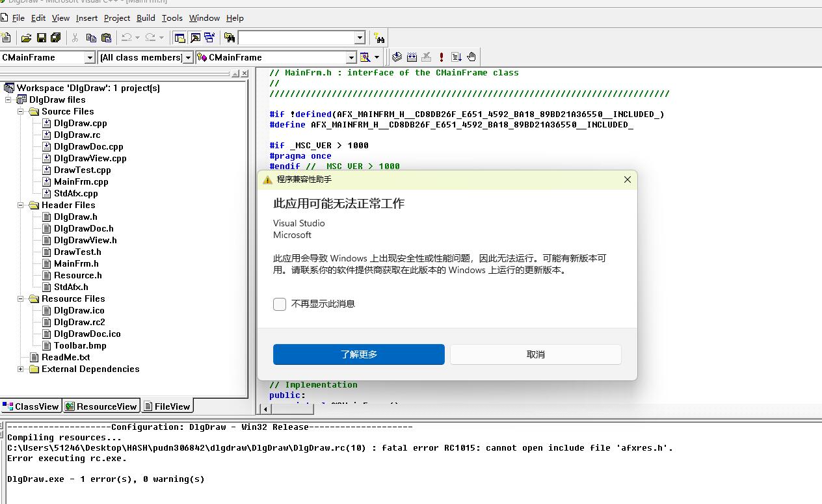Switch to the ClassView tab
The image size is (822, 504).
pyautogui.click(x=31, y=406)
